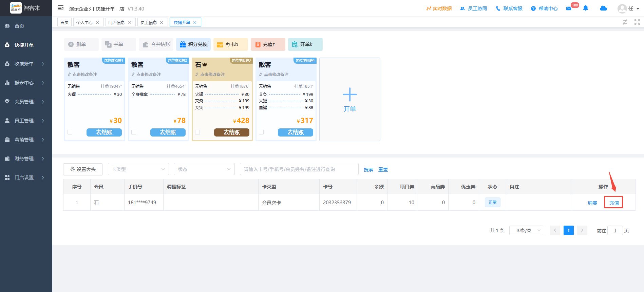Click the 设置表头 button
The height and width of the screenshot is (292, 644).
point(83,169)
